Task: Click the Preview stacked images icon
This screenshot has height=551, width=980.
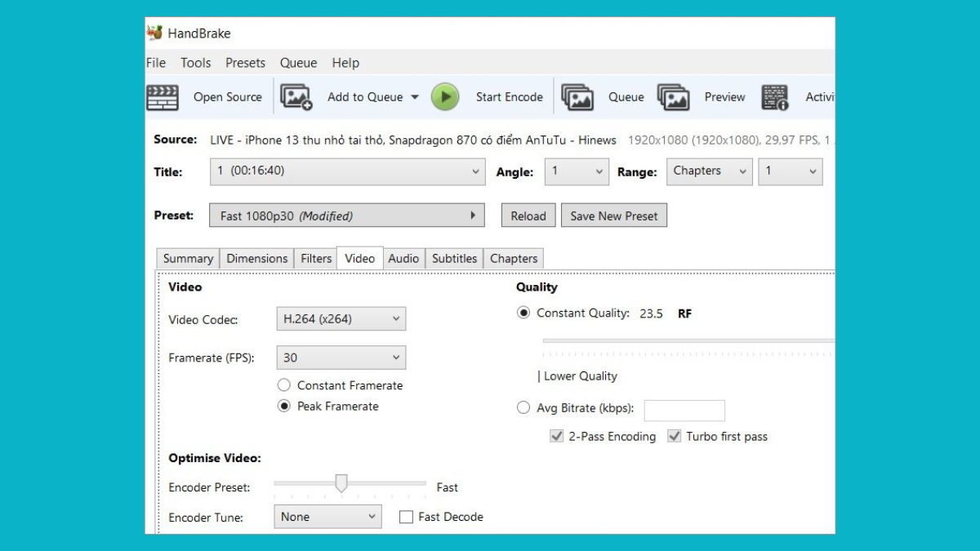Action: point(674,97)
